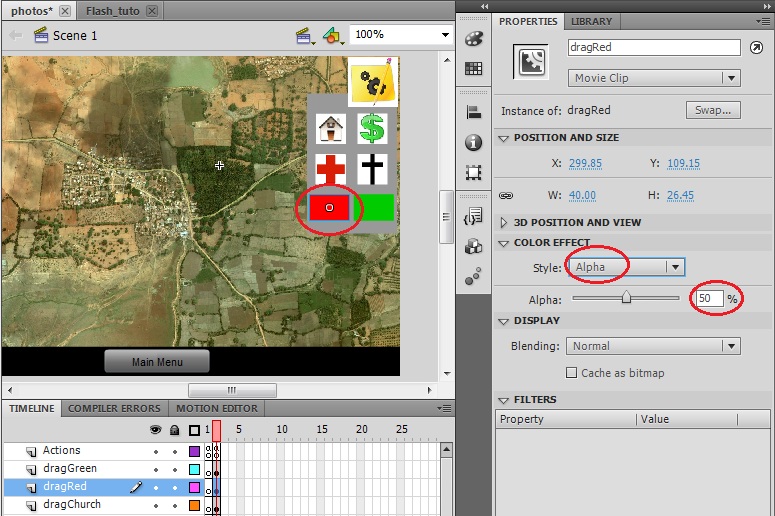Collapse the Display section
This screenshot has height=516, width=775.
503,321
